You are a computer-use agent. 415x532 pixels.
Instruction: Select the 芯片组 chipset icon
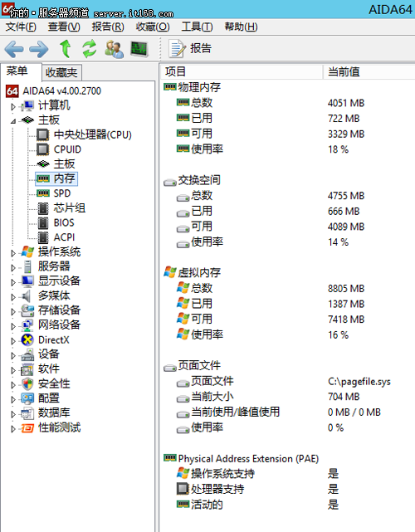43,208
